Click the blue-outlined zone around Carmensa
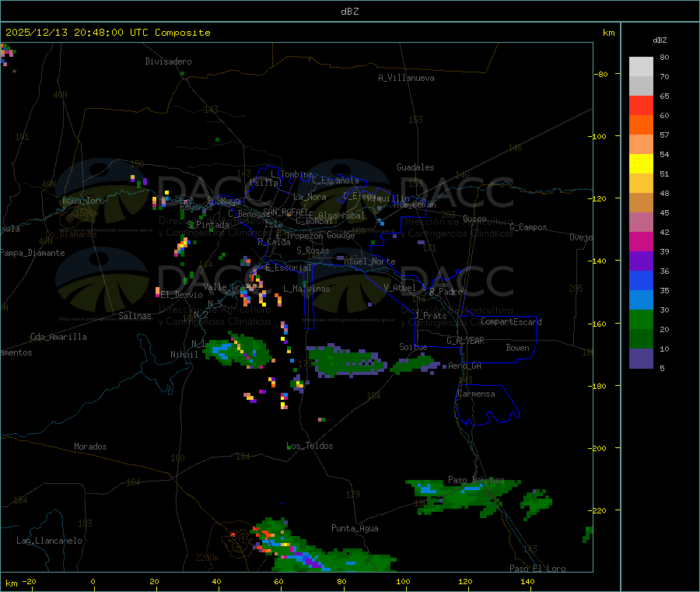This screenshot has width=700, height=592. pyautogui.click(x=487, y=405)
